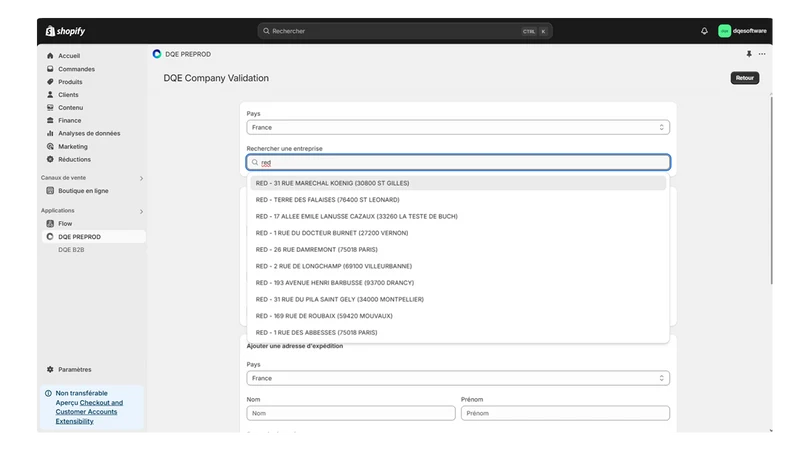Click the Commandes inbox icon
The width and height of the screenshot is (800, 450).
pos(50,69)
